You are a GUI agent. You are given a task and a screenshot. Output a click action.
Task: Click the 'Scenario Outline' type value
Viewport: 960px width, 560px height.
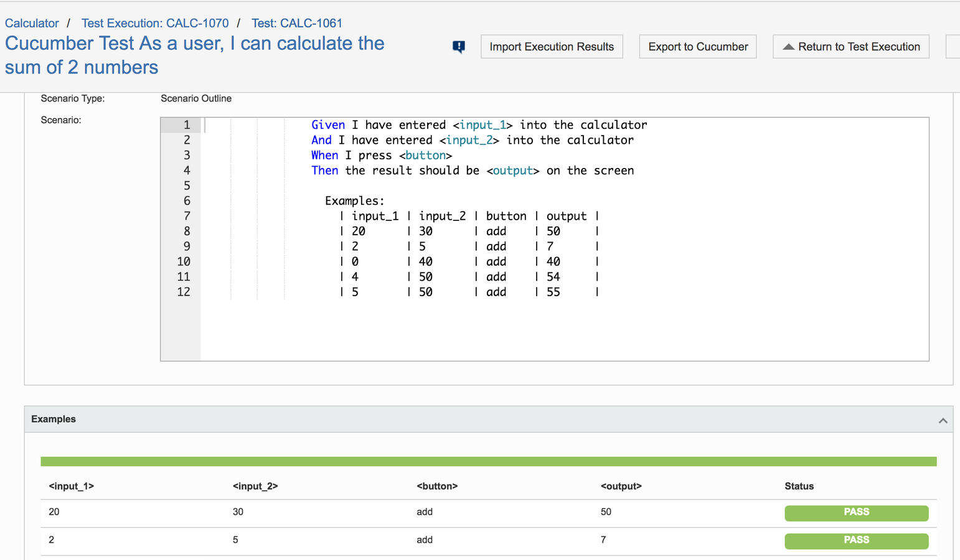196,98
